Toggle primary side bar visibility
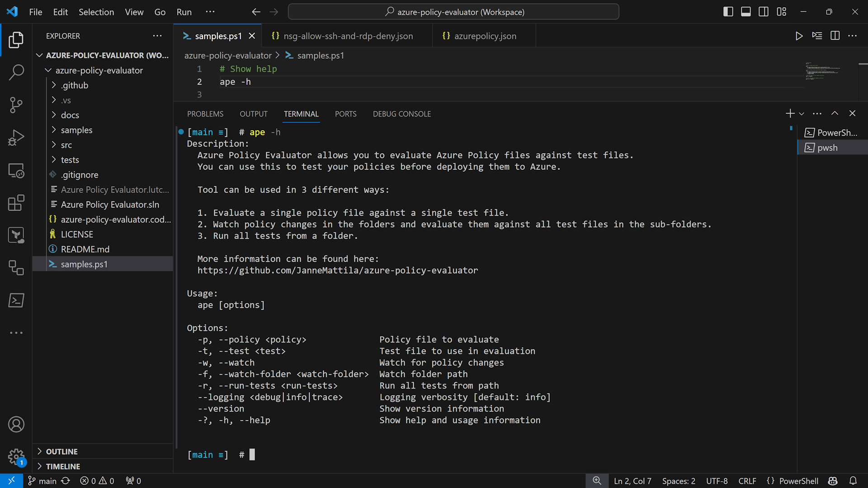The width and height of the screenshot is (868, 488). coord(728,12)
